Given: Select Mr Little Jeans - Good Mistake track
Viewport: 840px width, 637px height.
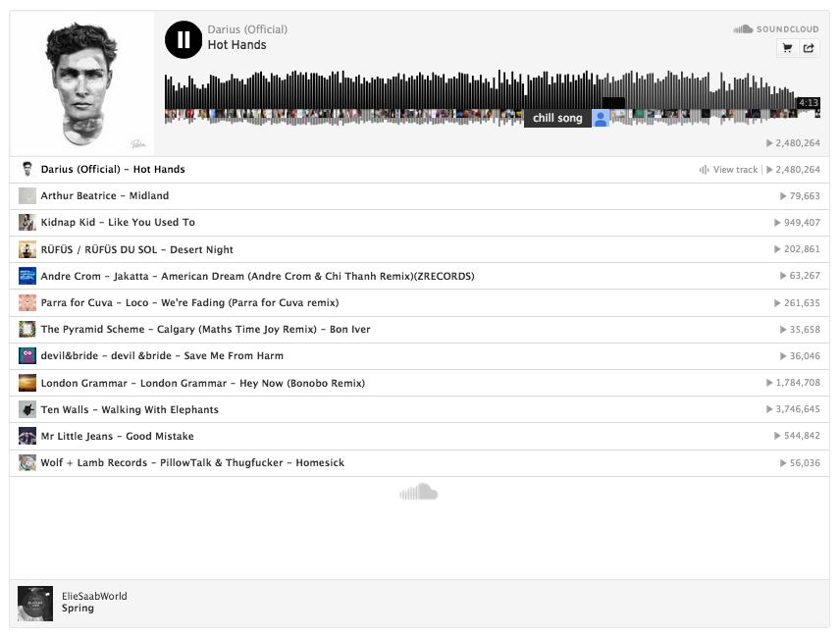Looking at the screenshot, I should point(117,436).
